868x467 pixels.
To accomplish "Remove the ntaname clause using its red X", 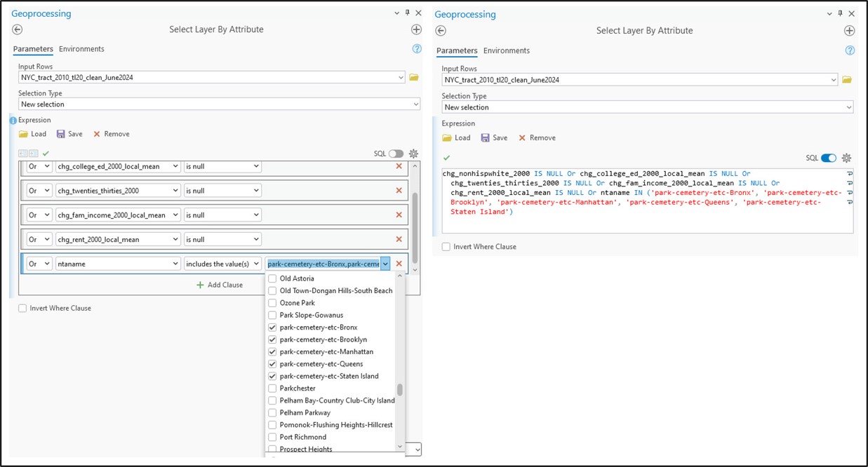I will click(399, 264).
